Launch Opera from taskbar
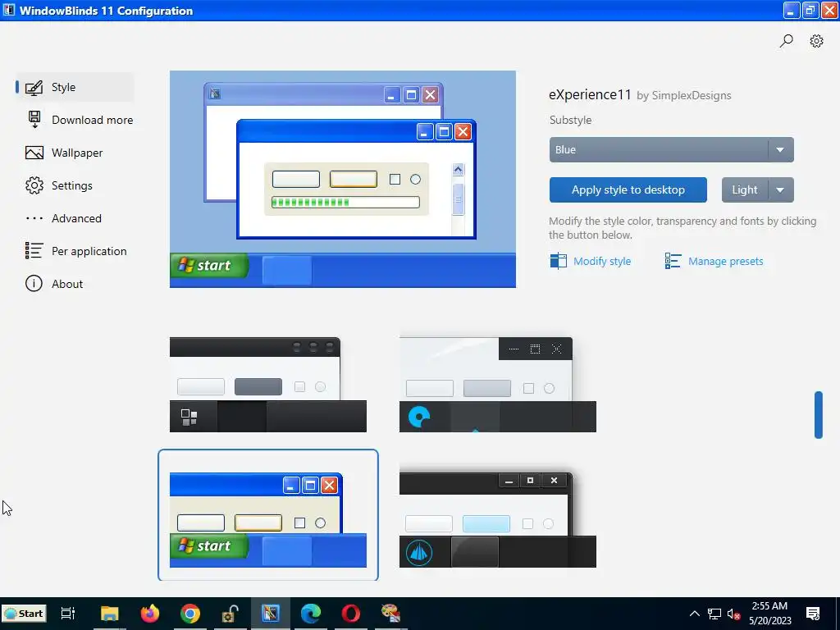Viewport: 840px width, 630px height. tap(351, 614)
